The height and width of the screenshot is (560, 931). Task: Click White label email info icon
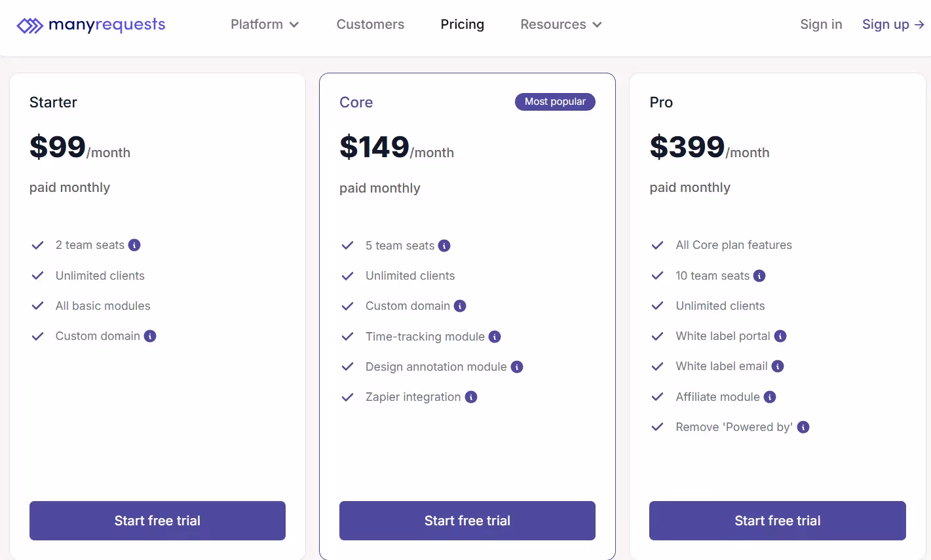[778, 366]
